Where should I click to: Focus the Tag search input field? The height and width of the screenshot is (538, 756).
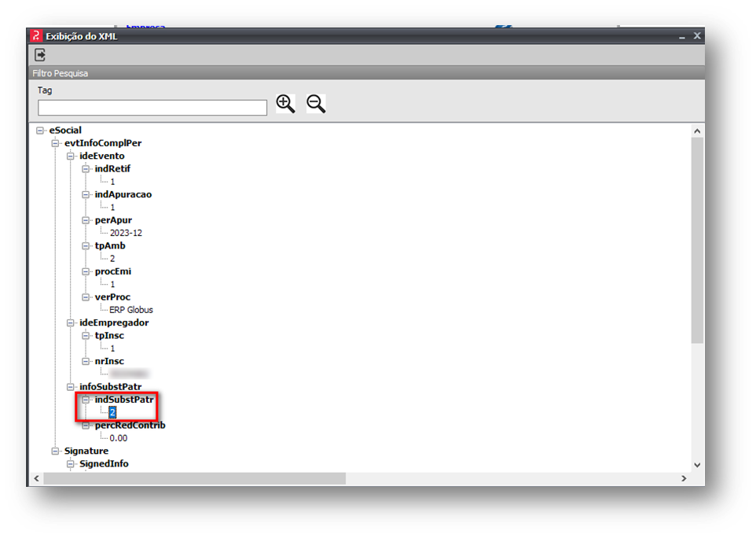tap(152, 108)
